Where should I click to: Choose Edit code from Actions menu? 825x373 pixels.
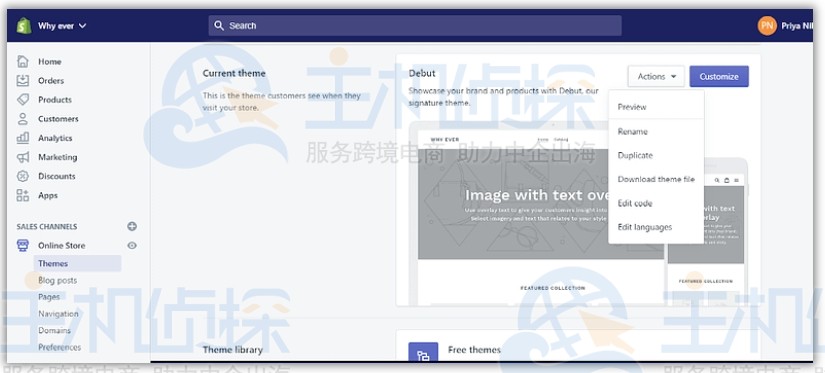tap(635, 204)
